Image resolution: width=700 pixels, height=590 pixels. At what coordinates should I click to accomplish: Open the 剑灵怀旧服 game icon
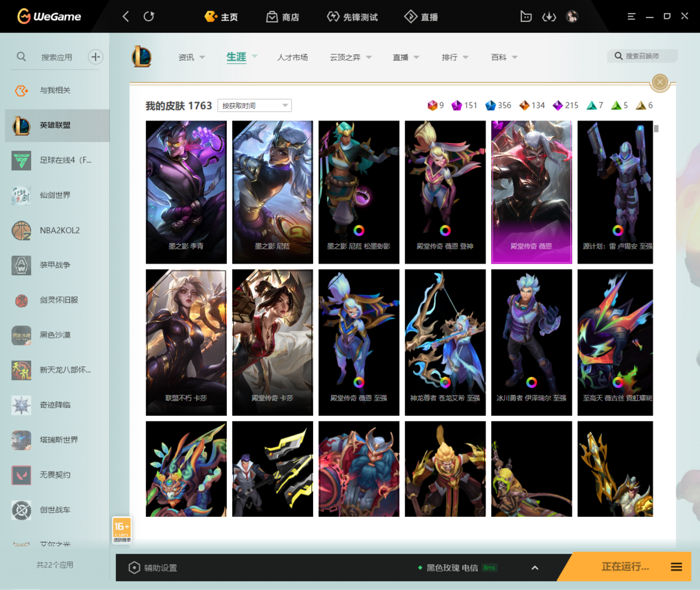click(21, 300)
